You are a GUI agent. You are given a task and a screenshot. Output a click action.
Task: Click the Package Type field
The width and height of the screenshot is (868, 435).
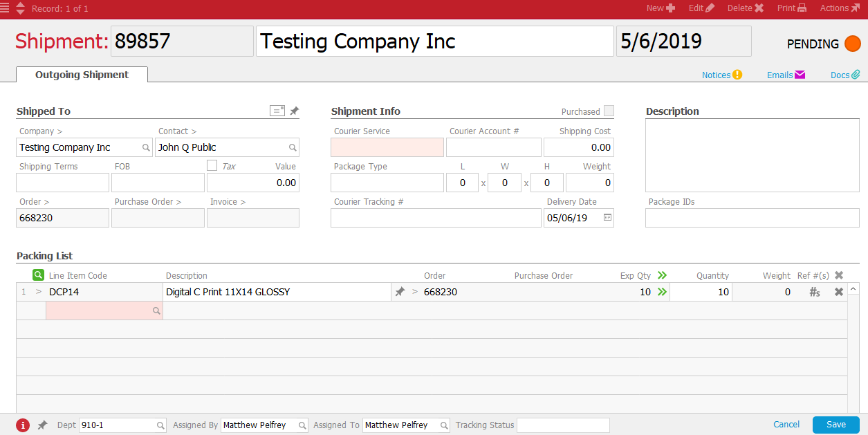pyautogui.click(x=387, y=183)
